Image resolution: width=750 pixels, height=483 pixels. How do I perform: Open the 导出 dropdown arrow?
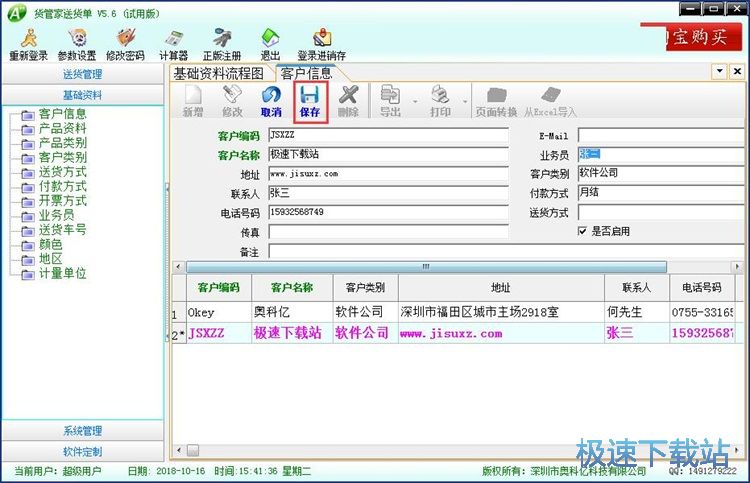(x=415, y=101)
